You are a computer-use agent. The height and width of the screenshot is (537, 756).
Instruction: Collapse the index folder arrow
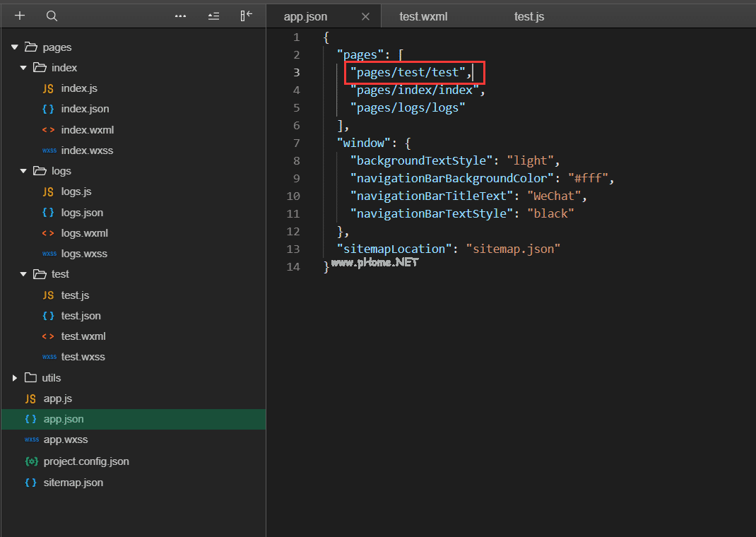[x=23, y=68]
